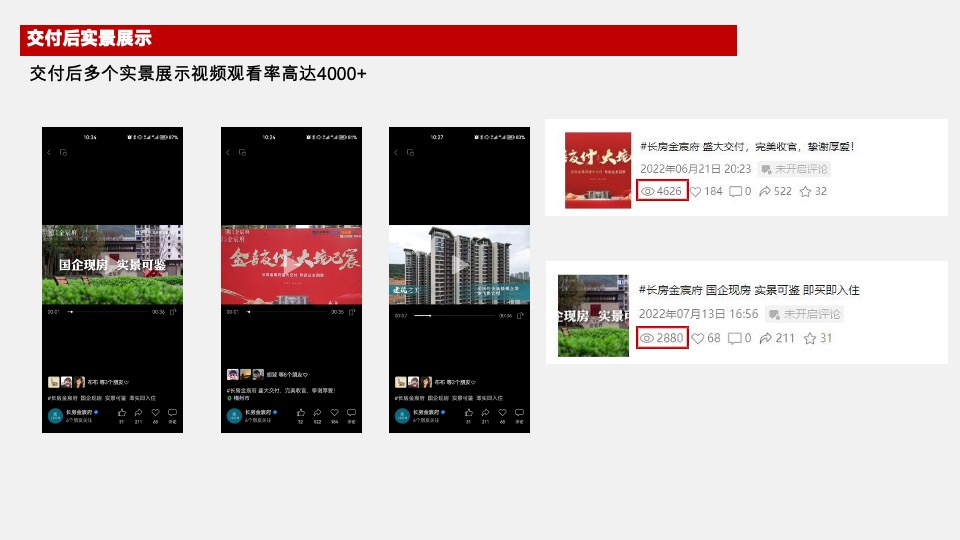Tap floating-window icon on high-rise video phone
Image resolution: width=960 pixels, height=540 pixels.
(410, 152)
